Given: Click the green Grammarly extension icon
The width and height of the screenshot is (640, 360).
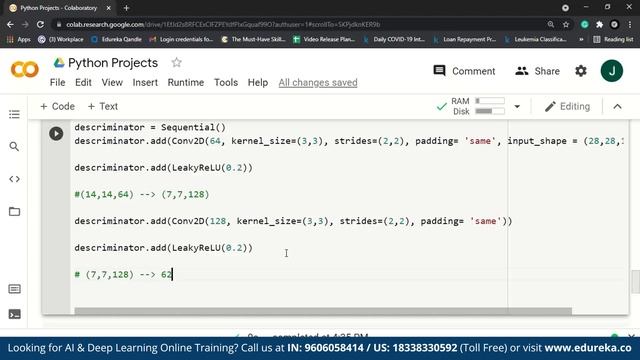Looking at the screenshot, I should (584, 24).
